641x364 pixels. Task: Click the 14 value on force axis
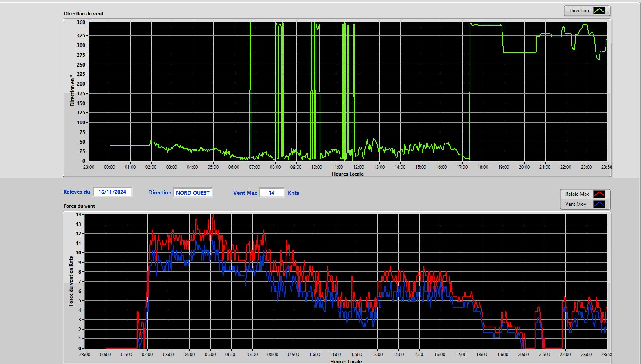(x=78, y=214)
